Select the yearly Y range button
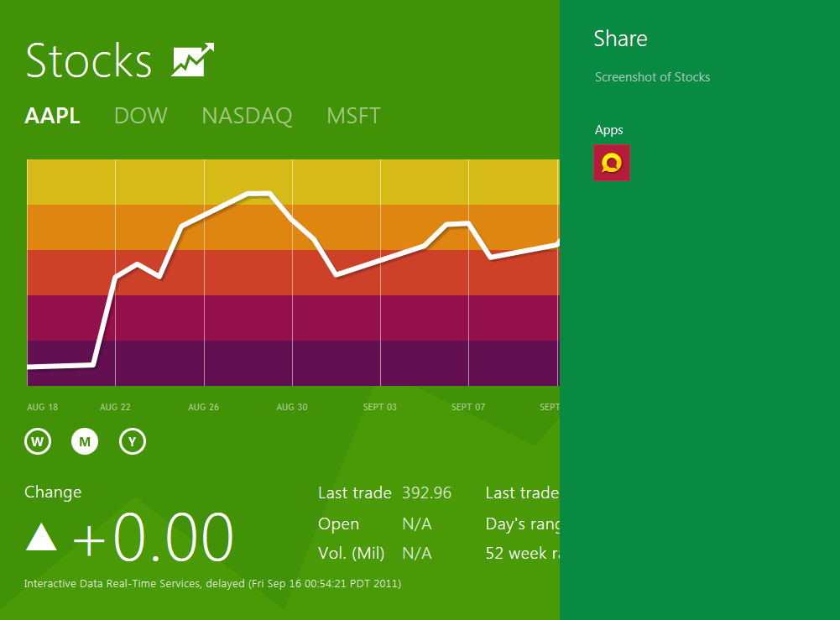Image resolution: width=840 pixels, height=620 pixels. (x=133, y=441)
